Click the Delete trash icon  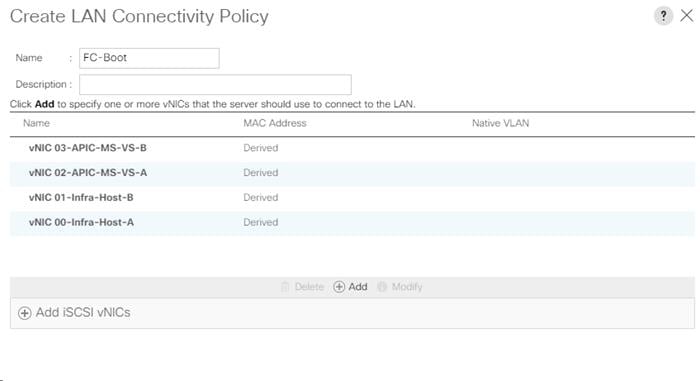pyautogui.click(x=285, y=287)
